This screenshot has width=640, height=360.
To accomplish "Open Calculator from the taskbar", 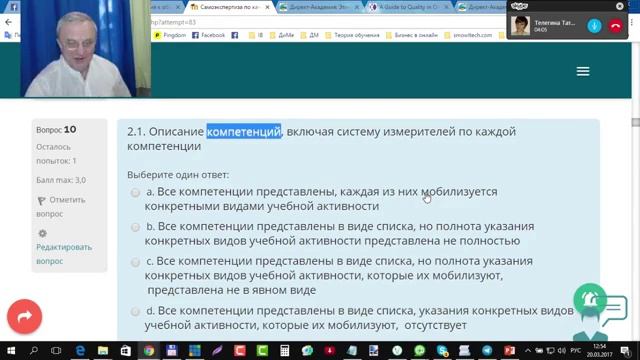I will click(284, 351).
